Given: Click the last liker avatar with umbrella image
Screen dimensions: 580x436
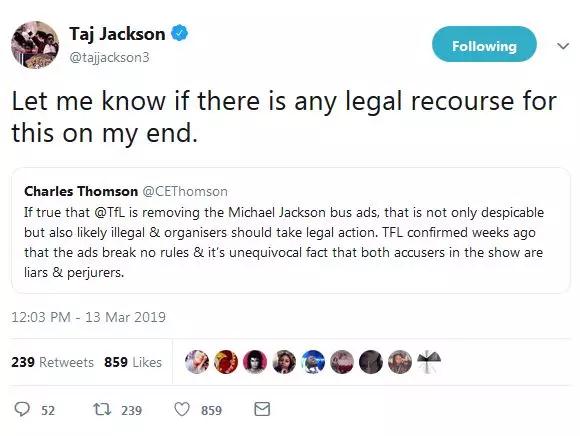Looking at the screenshot, I should coord(429,362).
